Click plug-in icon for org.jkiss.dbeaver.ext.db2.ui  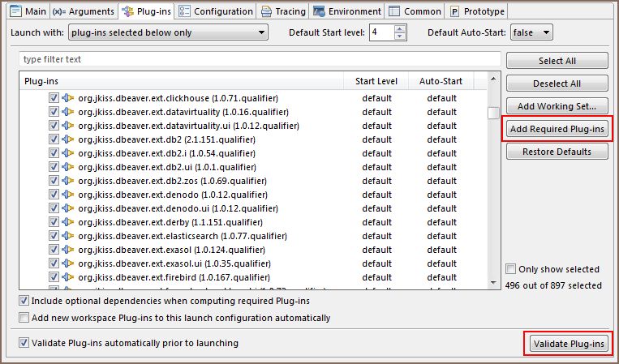[68, 167]
